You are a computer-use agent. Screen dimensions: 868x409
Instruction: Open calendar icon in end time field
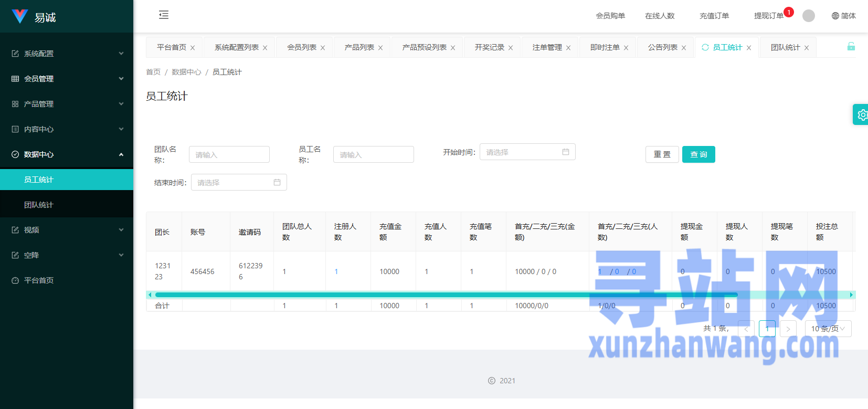point(277,182)
